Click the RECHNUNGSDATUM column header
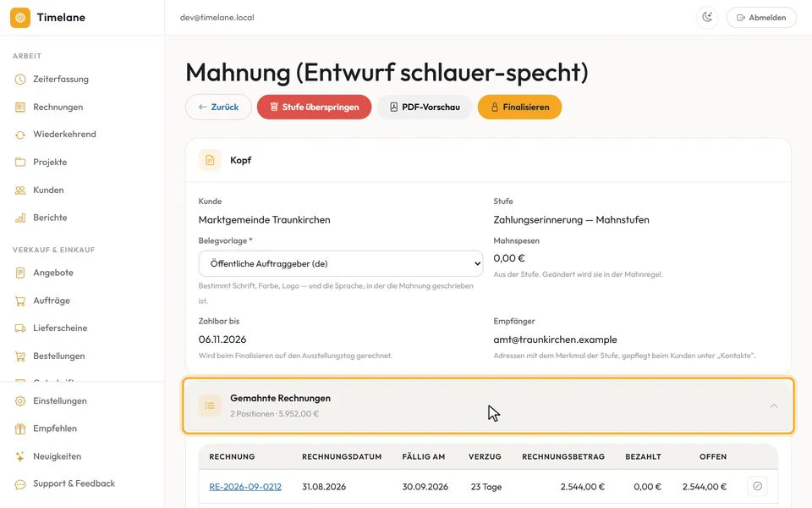 point(342,456)
